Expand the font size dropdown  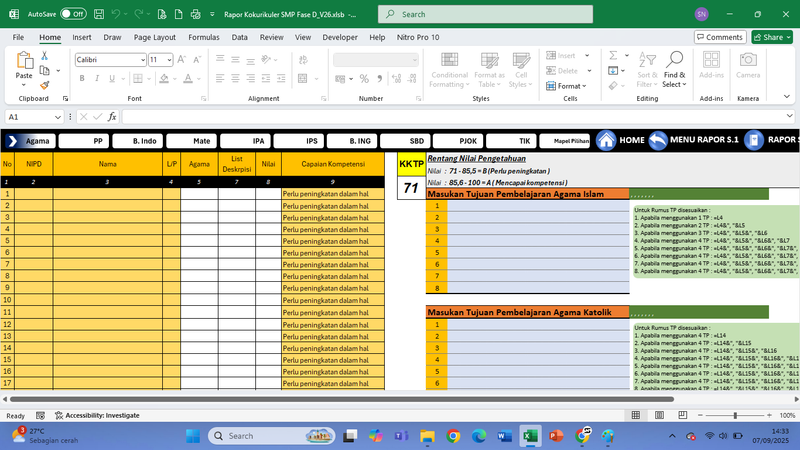pyautogui.click(x=168, y=60)
